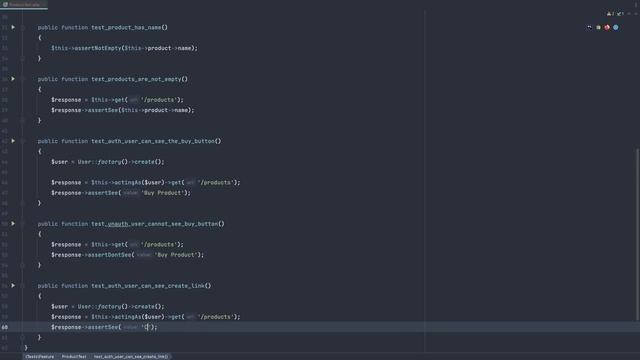Screen dimensions: 640x360
Task: Collapse test_product_has_name function fold marker
Action: point(23,27)
